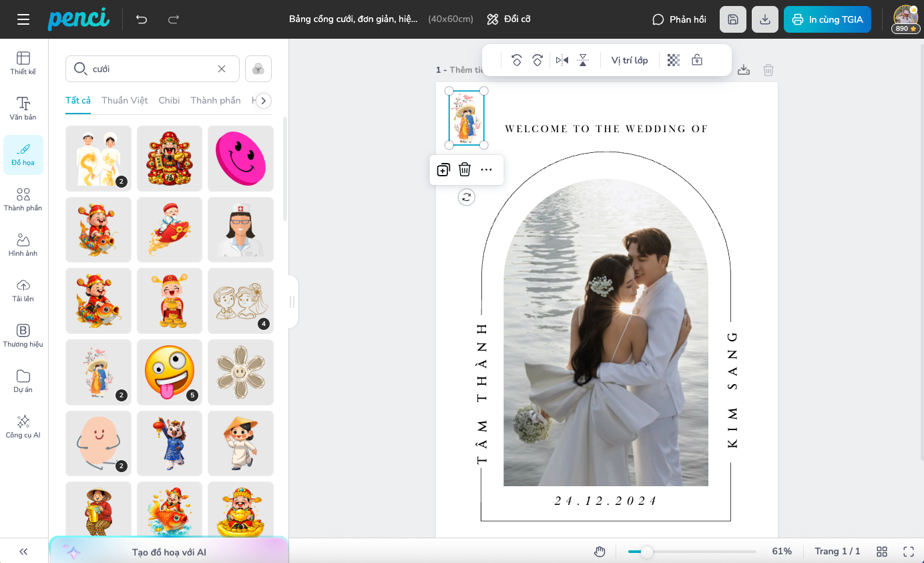Screen dimensions: 924x563
Task: Click the Tạo đồ hoạ với AI button
Action: (x=169, y=552)
